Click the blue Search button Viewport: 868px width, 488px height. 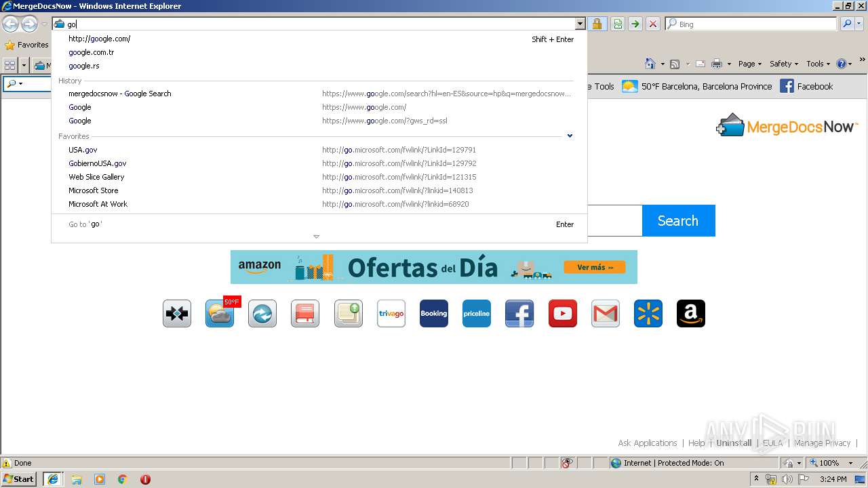[x=678, y=221]
